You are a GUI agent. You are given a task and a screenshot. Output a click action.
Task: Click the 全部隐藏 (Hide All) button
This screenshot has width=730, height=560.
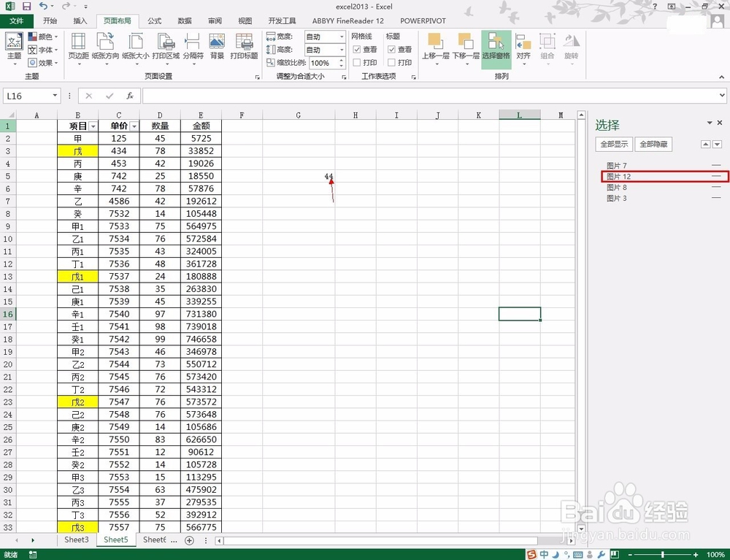pos(653,144)
